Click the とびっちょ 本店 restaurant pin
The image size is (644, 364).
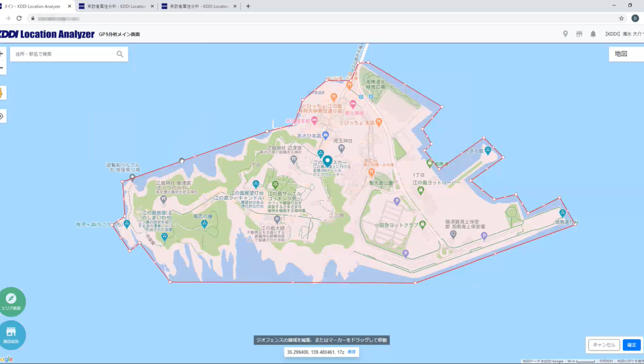click(x=379, y=122)
